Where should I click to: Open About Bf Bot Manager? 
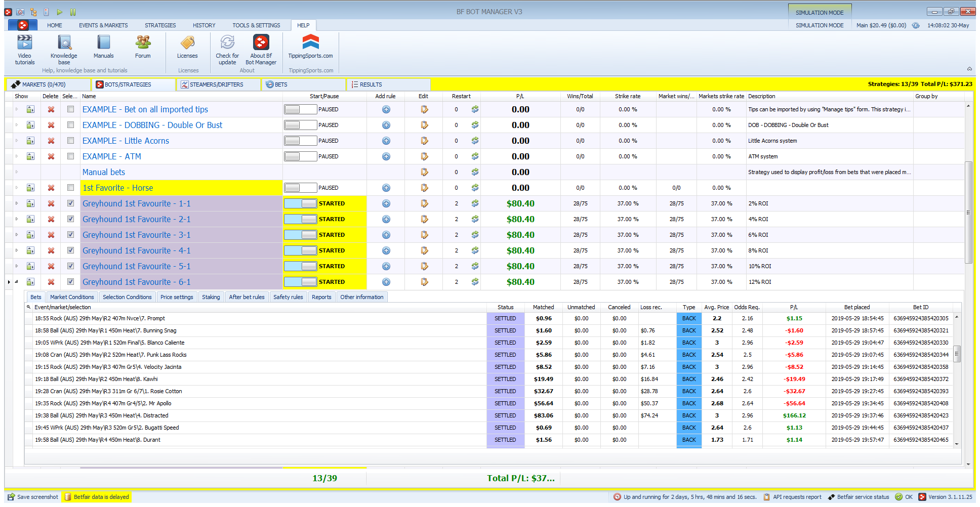(261, 50)
